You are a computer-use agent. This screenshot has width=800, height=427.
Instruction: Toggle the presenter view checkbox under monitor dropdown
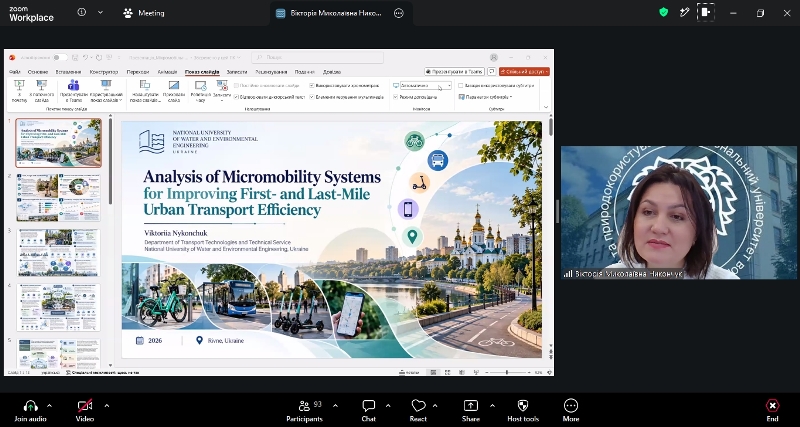[x=395, y=97]
